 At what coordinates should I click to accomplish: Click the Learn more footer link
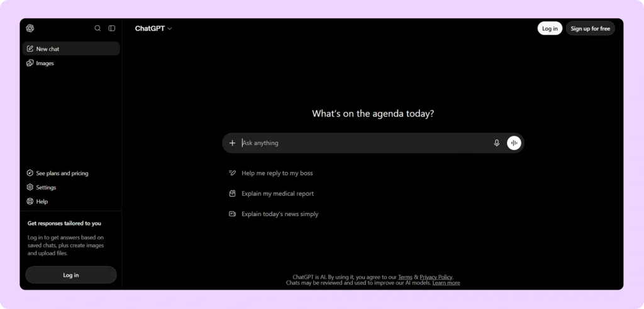[x=446, y=283]
